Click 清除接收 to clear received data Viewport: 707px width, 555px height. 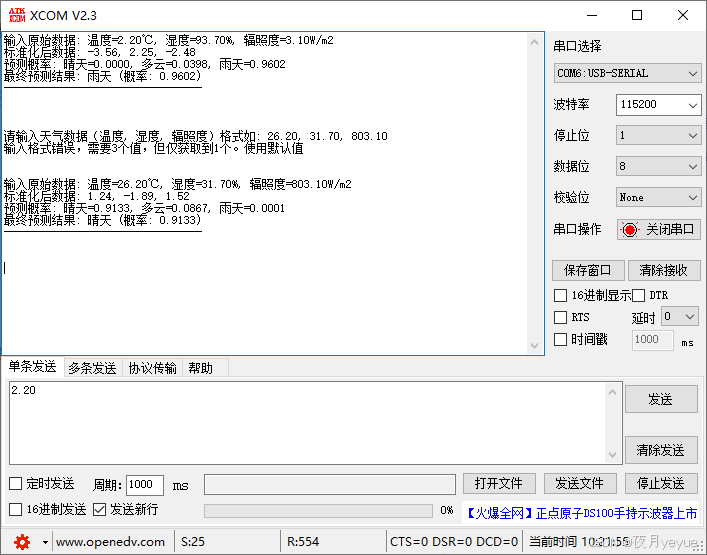pyautogui.click(x=663, y=271)
